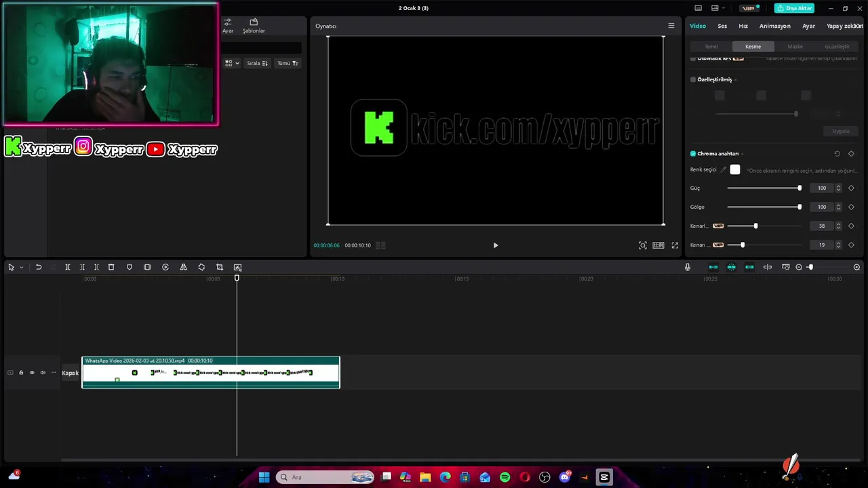This screenshot has height=488, width=868.
Task: Click the auto reframe image icon
Action: click(237, 267)
